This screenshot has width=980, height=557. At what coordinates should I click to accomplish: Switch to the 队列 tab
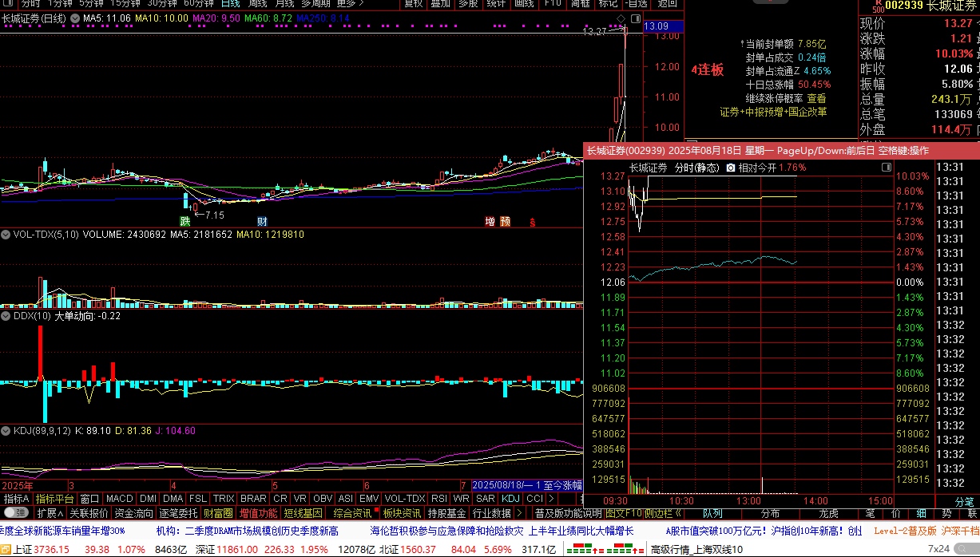tap(712, 513)
